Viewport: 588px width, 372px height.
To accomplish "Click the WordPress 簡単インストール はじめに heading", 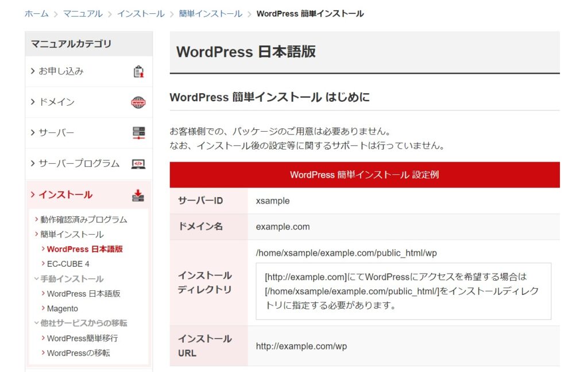I will (270, 97).
